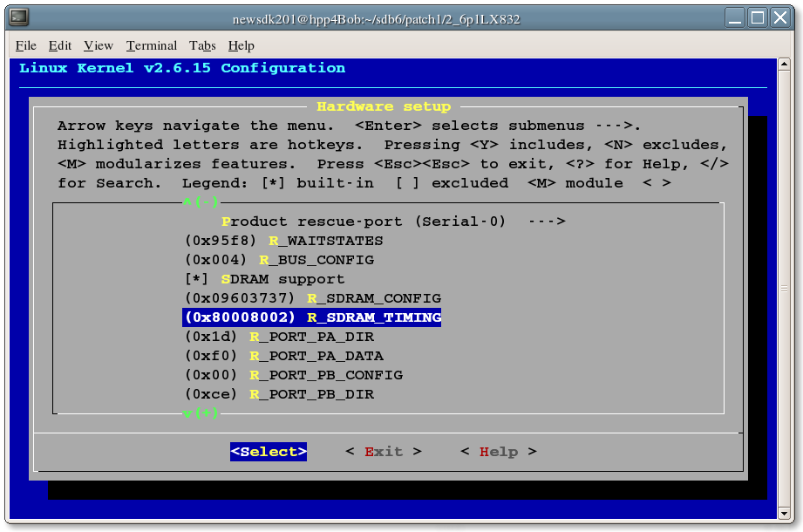Click the ^(-) scroll-up indicator
Screen dimensions: 803x532
click(x=201, y=201)
